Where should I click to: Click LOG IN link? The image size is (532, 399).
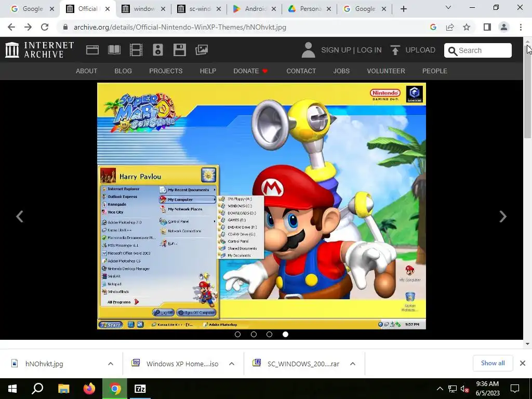369,50
